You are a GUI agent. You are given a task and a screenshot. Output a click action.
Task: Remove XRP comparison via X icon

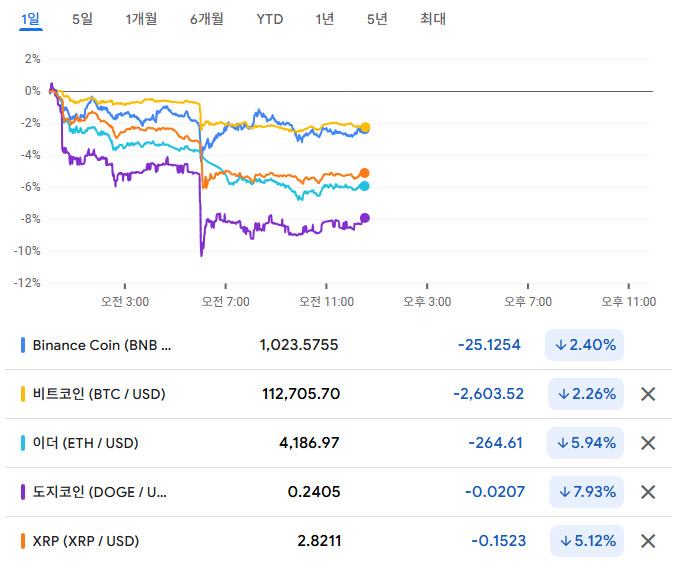[647, 541]
